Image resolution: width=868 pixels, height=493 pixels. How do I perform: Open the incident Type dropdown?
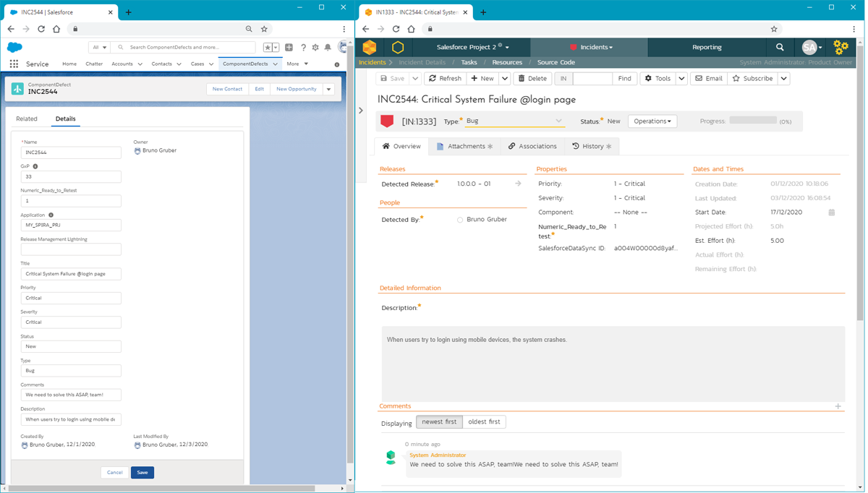pos(514,121)
